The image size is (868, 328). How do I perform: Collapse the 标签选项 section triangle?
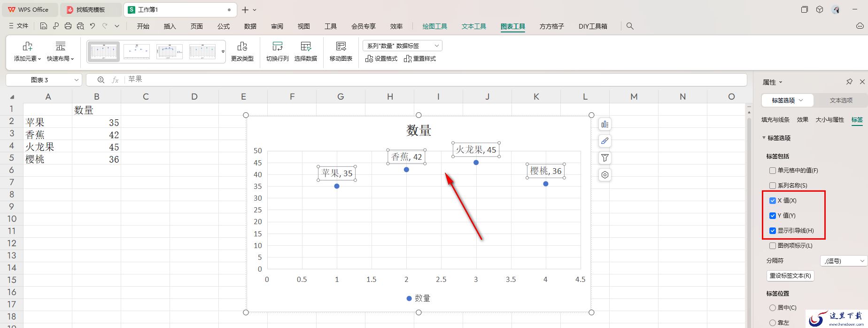tap(764, 138)
